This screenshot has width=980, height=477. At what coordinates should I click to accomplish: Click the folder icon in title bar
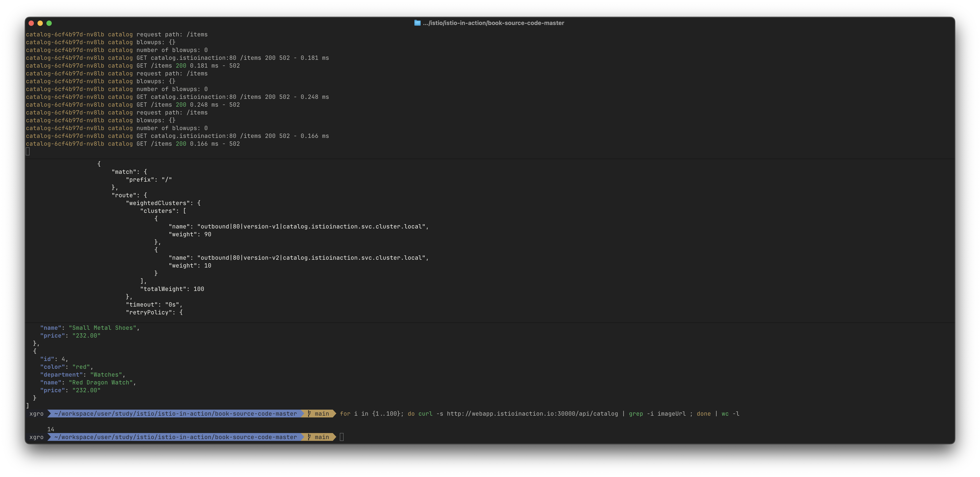(x=417, y=23)
